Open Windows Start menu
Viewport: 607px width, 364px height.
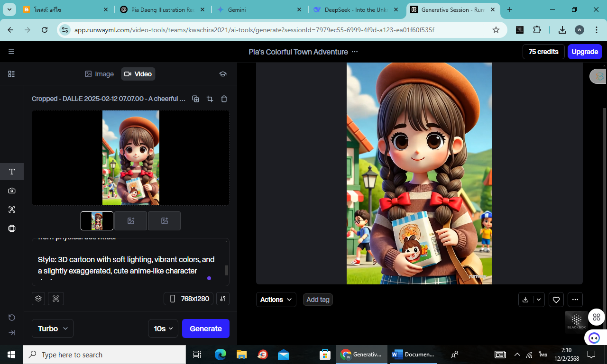point(11,355)
